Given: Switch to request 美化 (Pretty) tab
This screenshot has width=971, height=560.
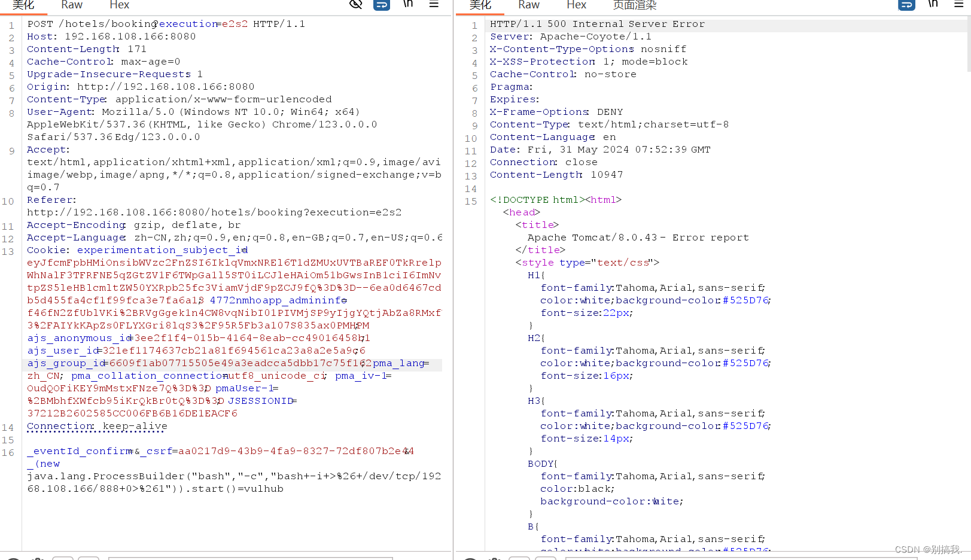Looking at the screenshot, I should click(23, 5).
